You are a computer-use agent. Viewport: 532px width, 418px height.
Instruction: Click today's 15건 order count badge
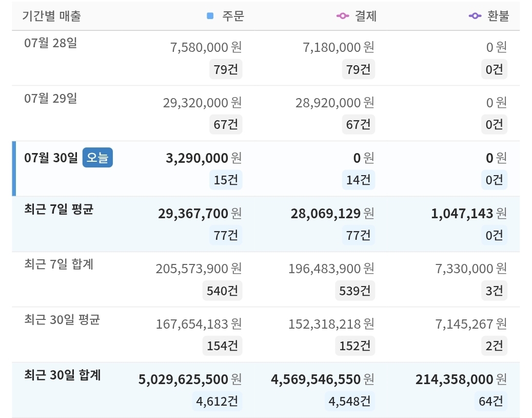tap(226, 180)
